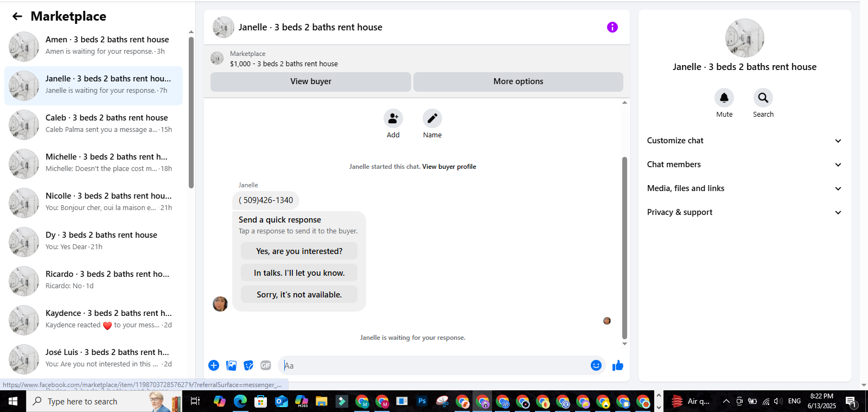Expand Chat members section
This screenshot has width=868, height=412.
(744, 164)
